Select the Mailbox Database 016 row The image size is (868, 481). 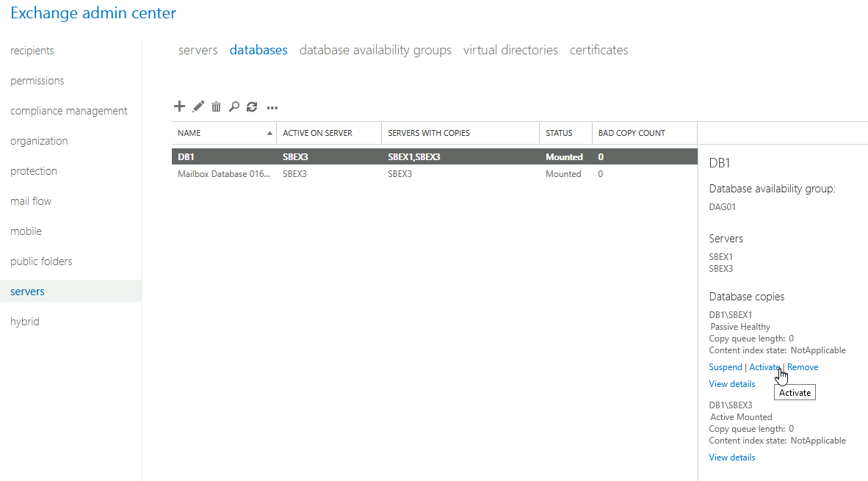click(435, 174)
